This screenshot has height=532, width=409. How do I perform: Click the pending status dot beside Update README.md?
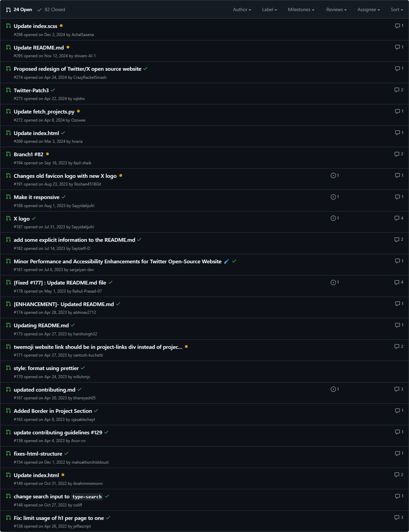(68, 47)
